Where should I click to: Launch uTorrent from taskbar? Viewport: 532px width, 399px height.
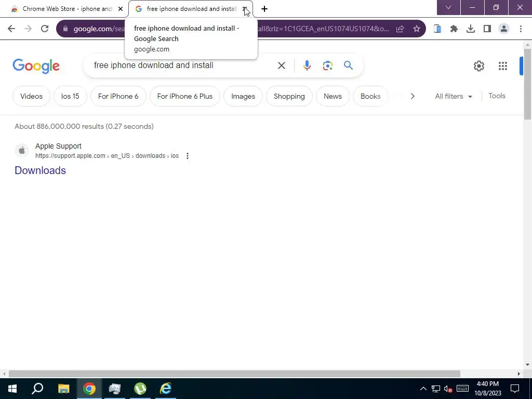coord(140,389)
